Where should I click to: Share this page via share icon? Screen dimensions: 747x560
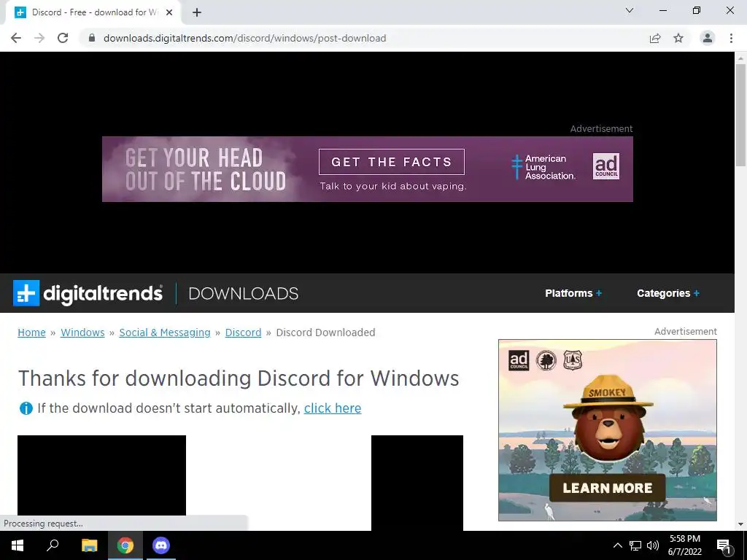click(x=655, y=38)
